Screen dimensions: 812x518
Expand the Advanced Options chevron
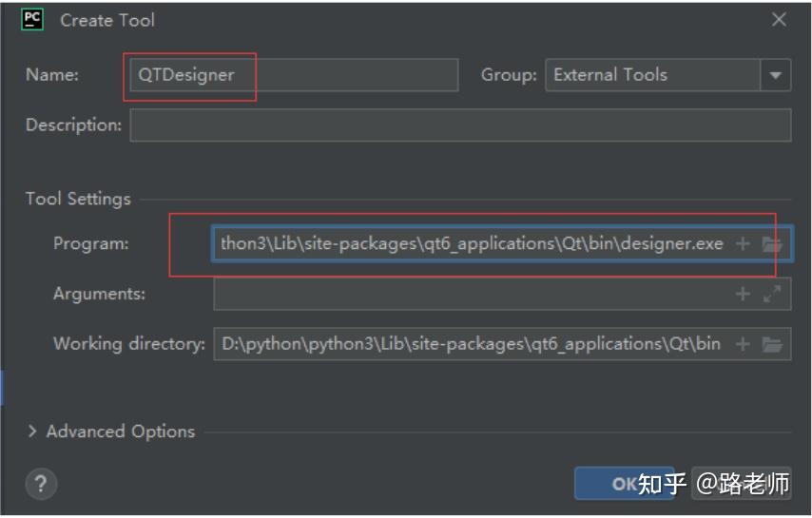click(x=33, y=432)
